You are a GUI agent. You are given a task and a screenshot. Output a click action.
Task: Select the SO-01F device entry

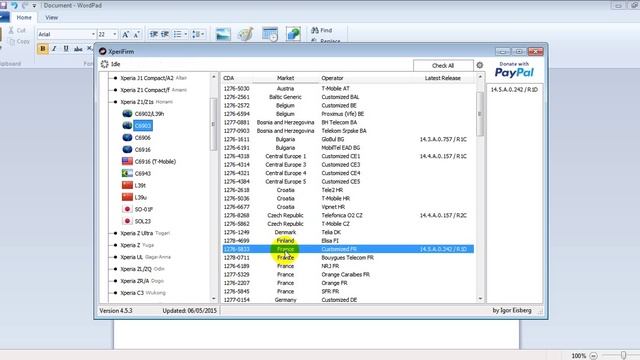click(x=144, y=209)
